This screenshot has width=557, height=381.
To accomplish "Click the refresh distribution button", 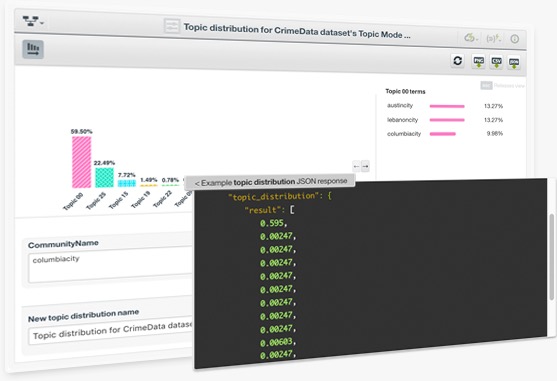I will point(458,61).
